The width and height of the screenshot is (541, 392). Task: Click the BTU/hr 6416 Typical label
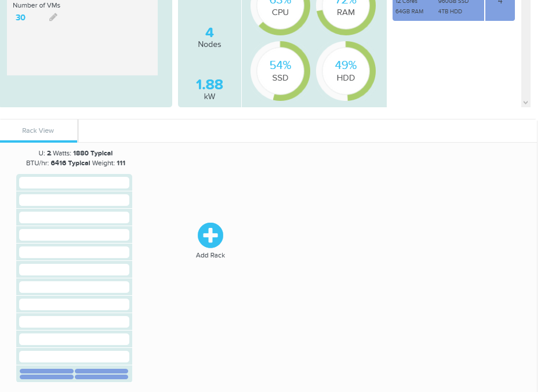pyautogui.click(x=58, y=163)
